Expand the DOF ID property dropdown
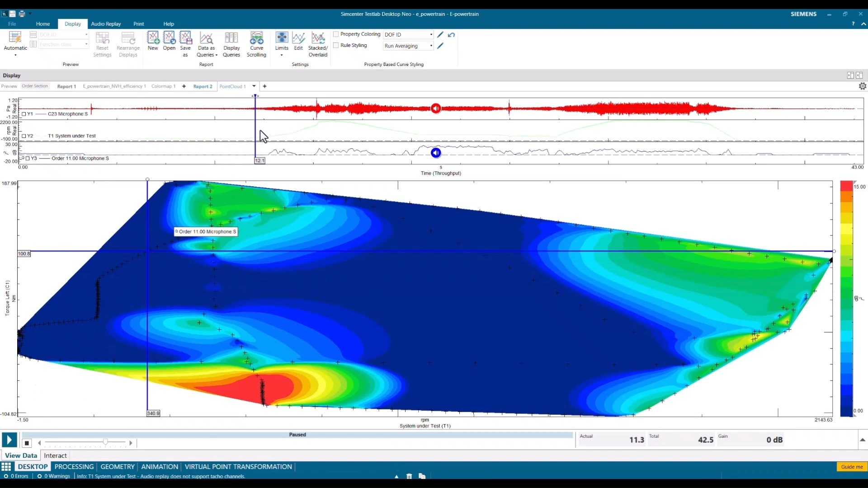 click(x=431, y=35)
